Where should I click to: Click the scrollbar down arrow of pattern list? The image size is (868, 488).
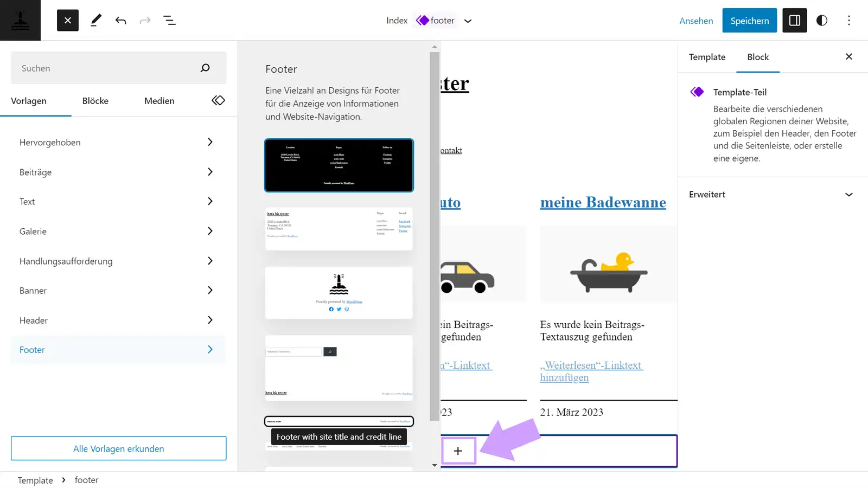coord(434,465)
